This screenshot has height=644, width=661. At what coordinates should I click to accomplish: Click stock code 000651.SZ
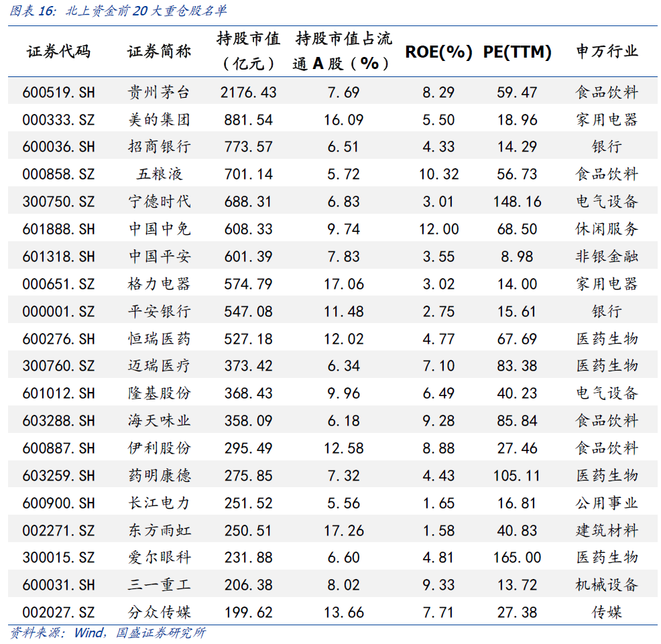pyautogui.click(x=58, y=284)
